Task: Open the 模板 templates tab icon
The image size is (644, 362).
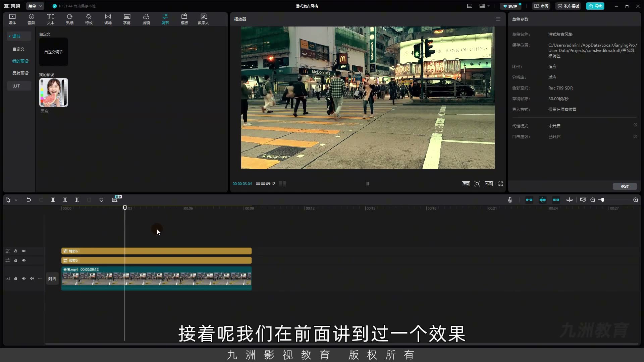Action: 184,17
